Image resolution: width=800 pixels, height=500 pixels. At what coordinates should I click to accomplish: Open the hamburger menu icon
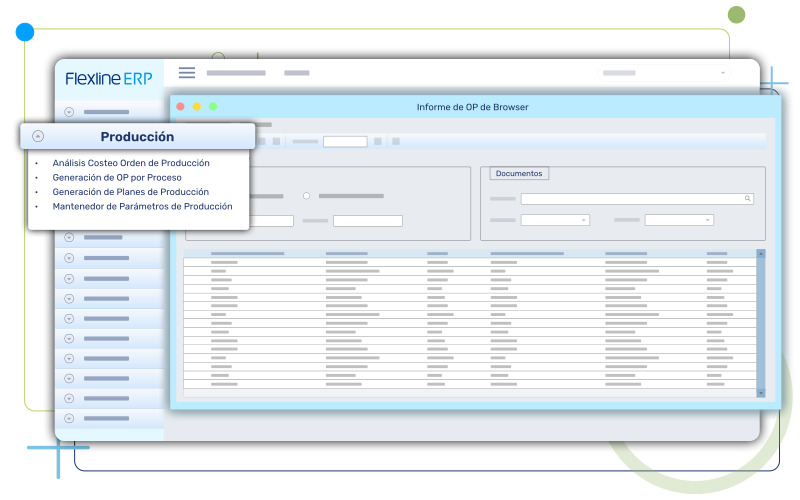pyautogui.click(x=186, y=72)
